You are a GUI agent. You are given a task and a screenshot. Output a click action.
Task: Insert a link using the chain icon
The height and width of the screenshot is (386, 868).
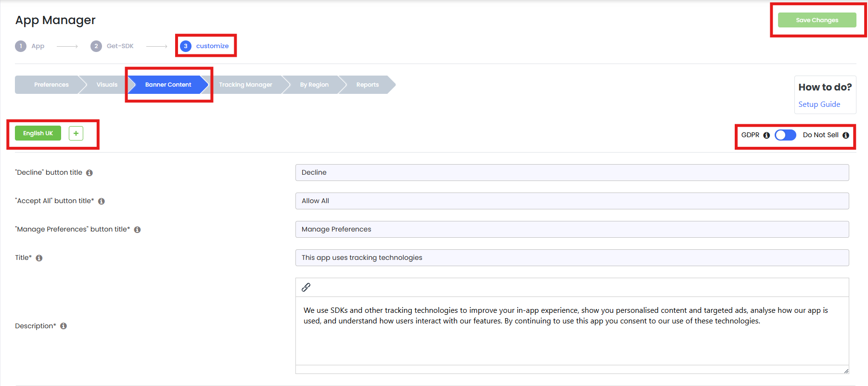point(306,287)
